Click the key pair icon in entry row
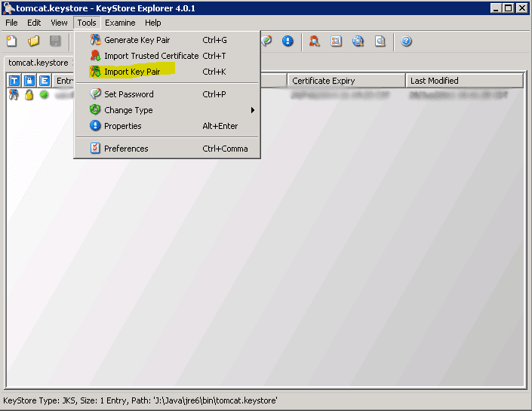532x411 pixels. point(14,94)
